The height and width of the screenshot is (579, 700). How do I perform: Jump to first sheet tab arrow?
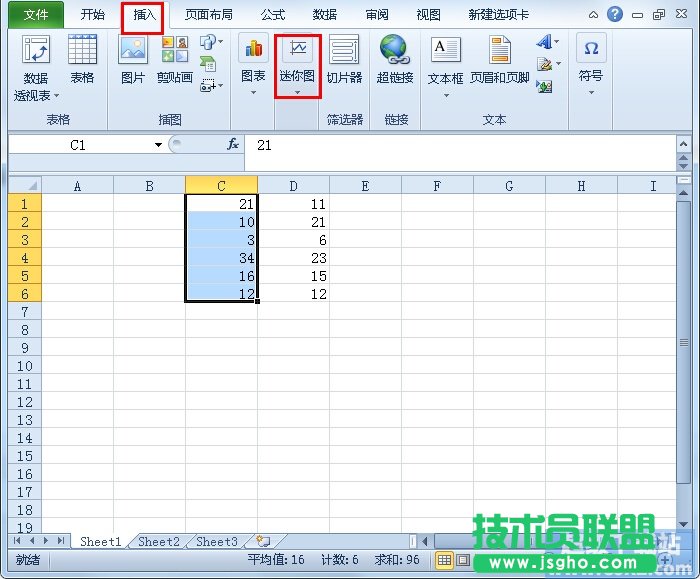point(17,541)
